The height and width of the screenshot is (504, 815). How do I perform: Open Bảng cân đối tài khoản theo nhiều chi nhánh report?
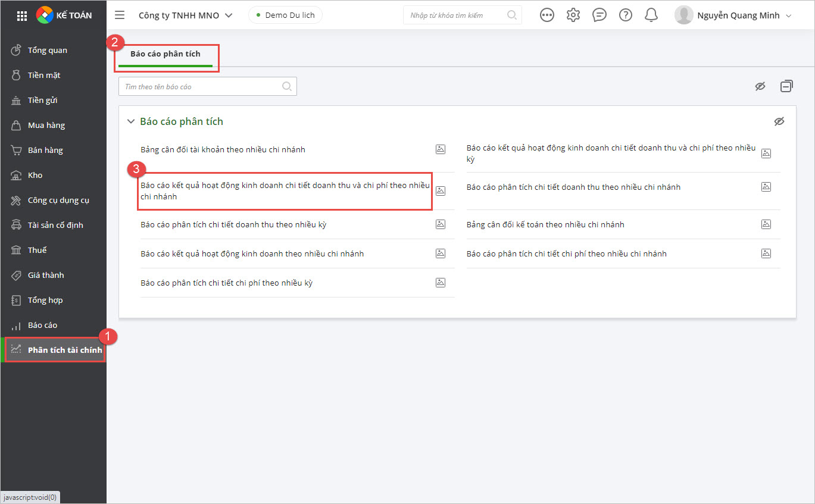223,149
